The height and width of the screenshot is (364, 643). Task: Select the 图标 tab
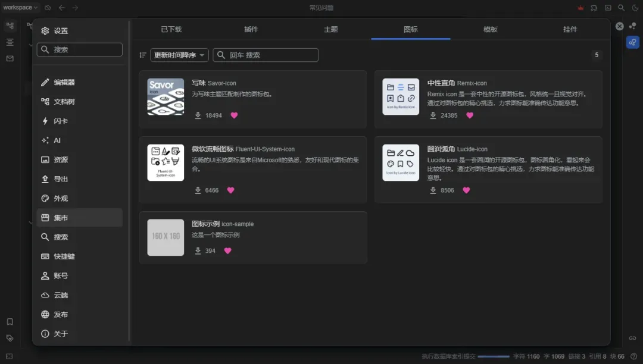click(410, 30)
